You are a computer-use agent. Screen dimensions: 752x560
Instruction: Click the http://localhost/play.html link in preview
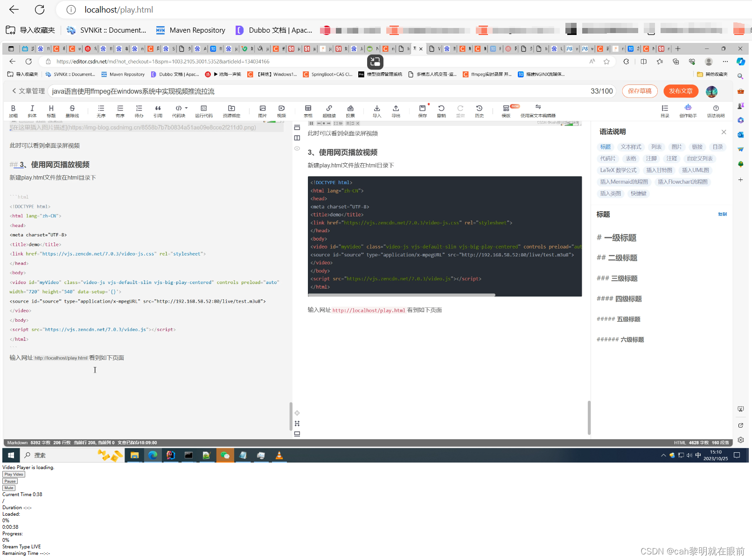tap(369, 310)
